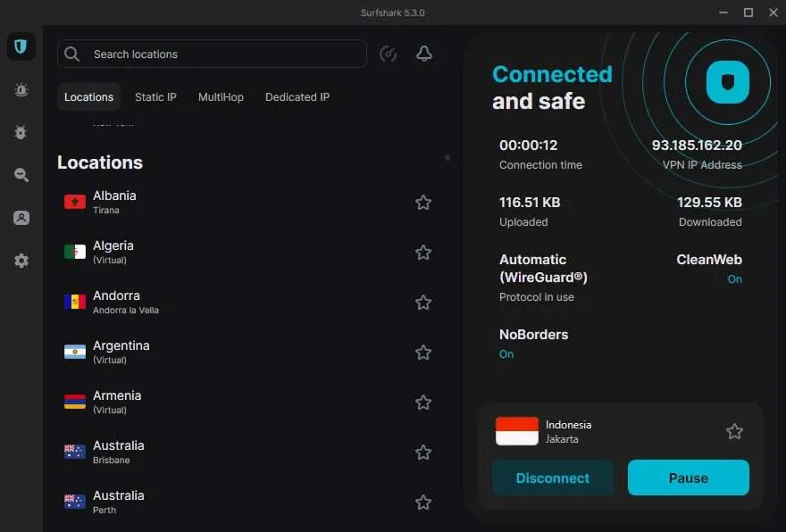Image resolution: width=786 pixels, height=532 pixels.
Task: Open the Alert siren icon in sidebar
Action: point(21,89)
